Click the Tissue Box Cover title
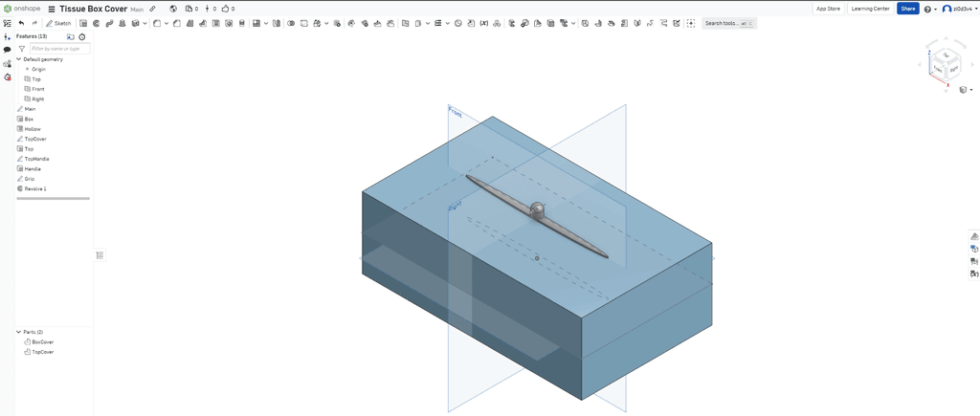 (93, 9)
